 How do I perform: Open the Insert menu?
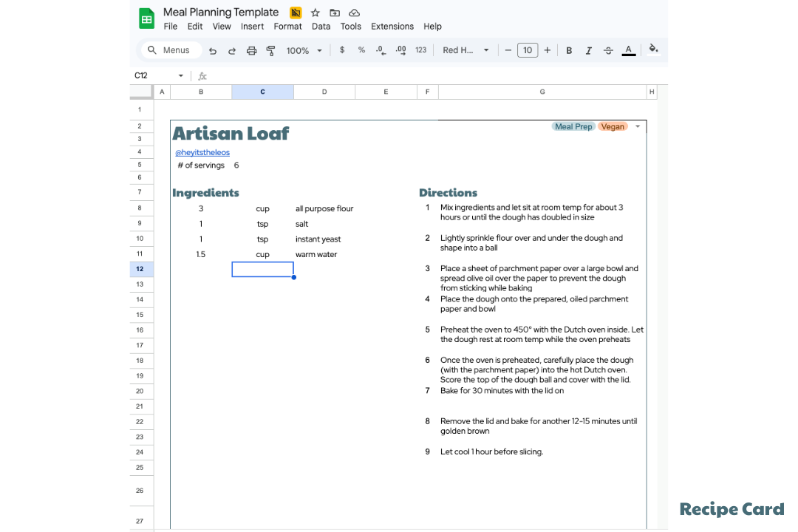253,27
